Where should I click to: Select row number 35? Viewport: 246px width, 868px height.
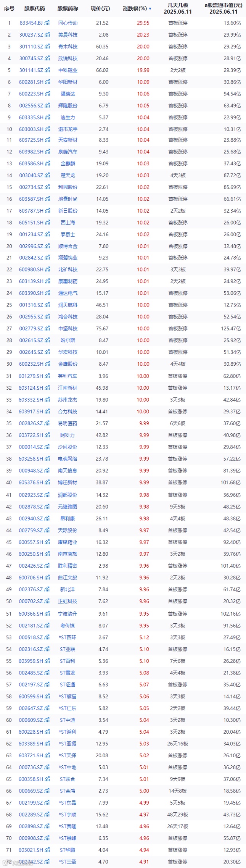pos(9,423)
